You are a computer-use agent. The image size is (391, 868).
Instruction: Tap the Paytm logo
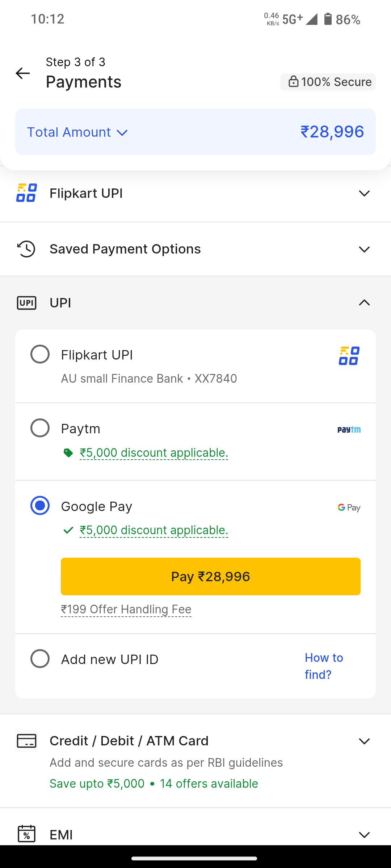pyautogui.click(x=349, y=429)
